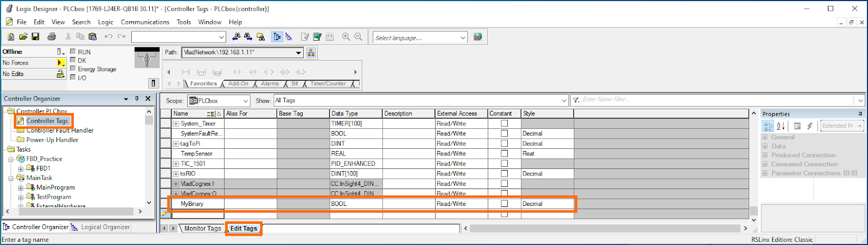The height and width of the screenshot is (245, 868).
Task: Open the Offline controller status dropdown
Action: 60,52
